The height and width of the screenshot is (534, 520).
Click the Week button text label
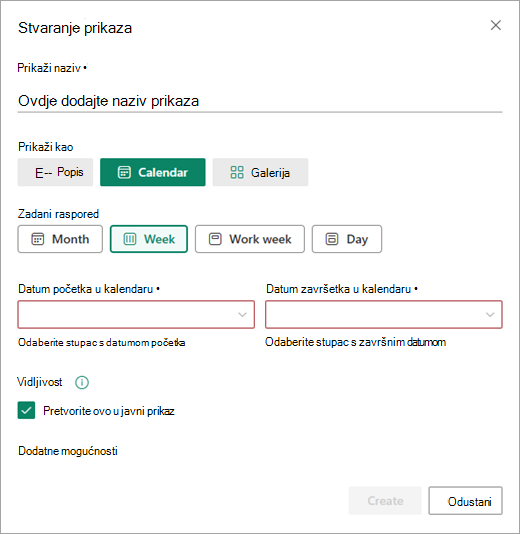(x=159, y=239)
